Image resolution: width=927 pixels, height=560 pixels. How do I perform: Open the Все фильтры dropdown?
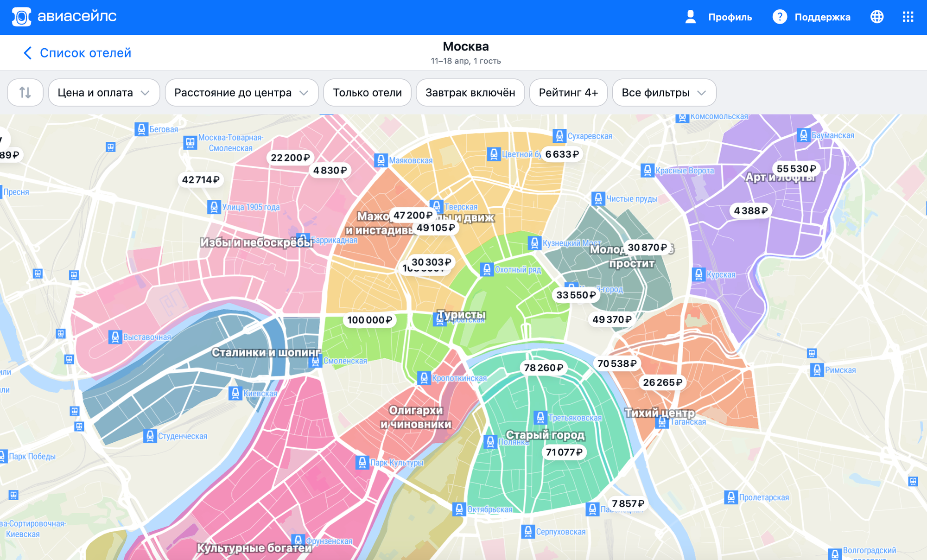664,93
